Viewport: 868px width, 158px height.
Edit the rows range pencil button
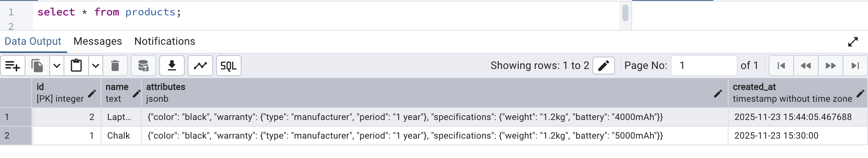coord(603,66)
